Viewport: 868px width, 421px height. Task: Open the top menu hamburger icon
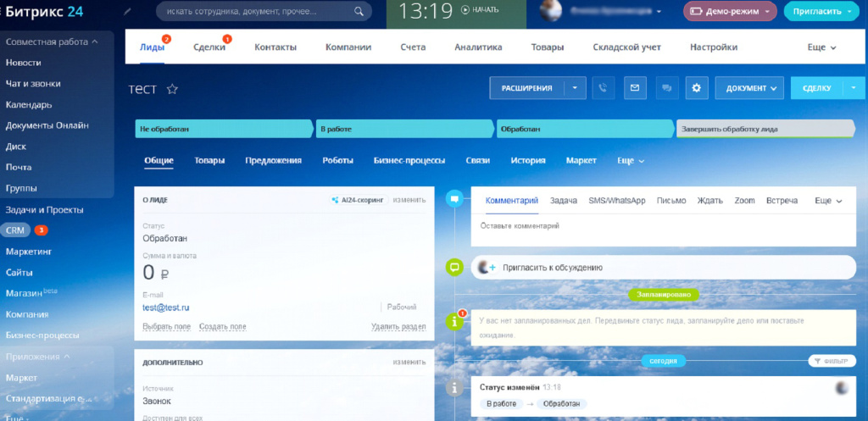2,10
